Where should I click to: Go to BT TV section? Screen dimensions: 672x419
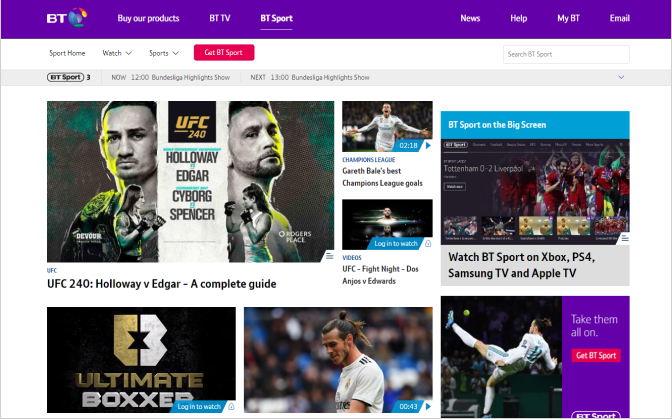pos(219,18)
